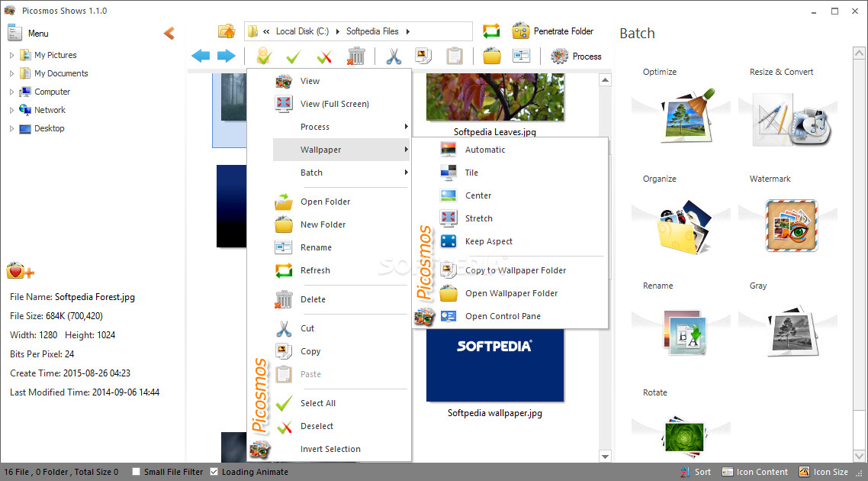The width and height of the screenshot is (868, 481).
Task: Click Open Folder in context menu
Action: tap(342, 202)
